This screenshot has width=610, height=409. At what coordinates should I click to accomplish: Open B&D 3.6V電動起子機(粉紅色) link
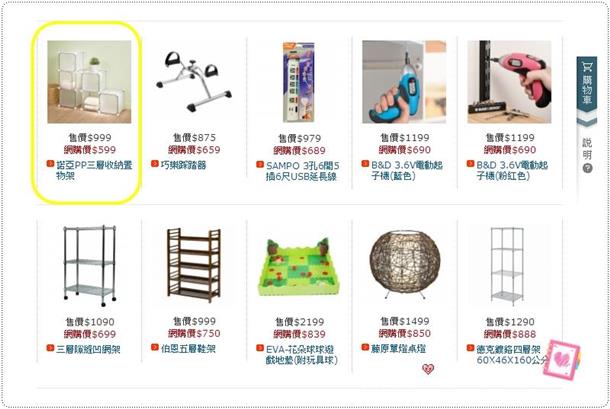coord(512,170)
